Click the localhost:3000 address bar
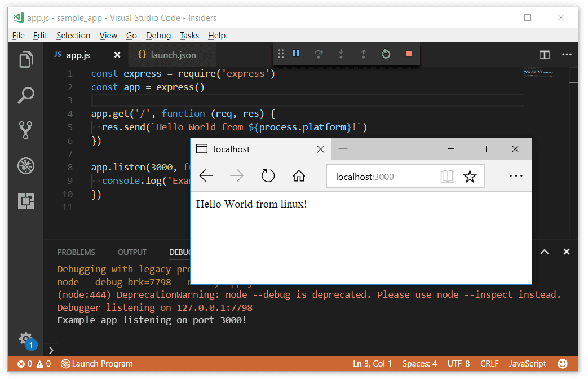Image resolution: width=588 pixels, height=379 pixels. (383, 177)
